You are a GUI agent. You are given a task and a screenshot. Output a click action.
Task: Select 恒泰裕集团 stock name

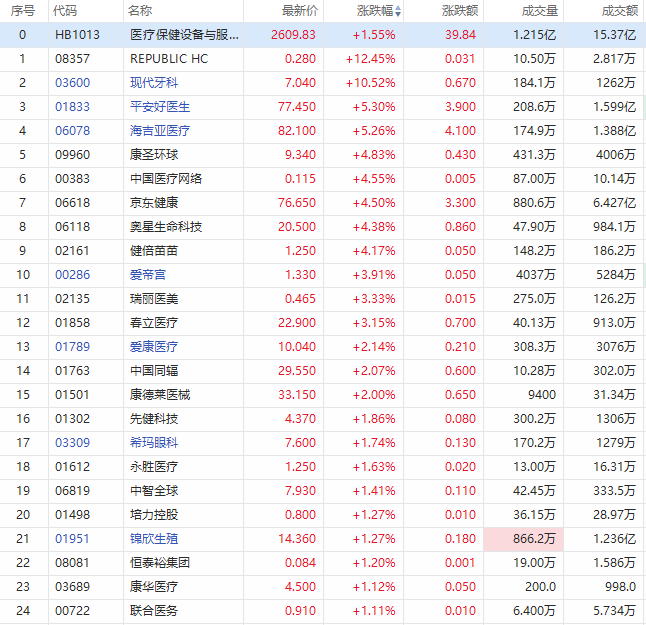coord(160,562)
